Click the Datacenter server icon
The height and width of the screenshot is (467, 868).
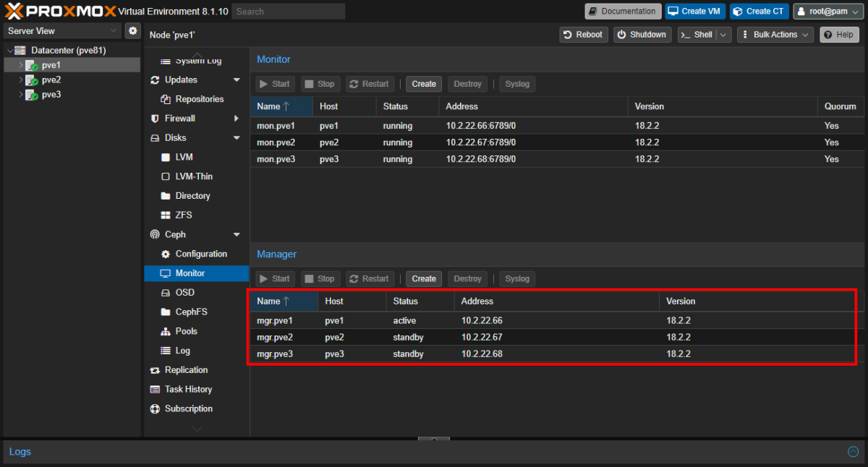(x=20, y=51)
